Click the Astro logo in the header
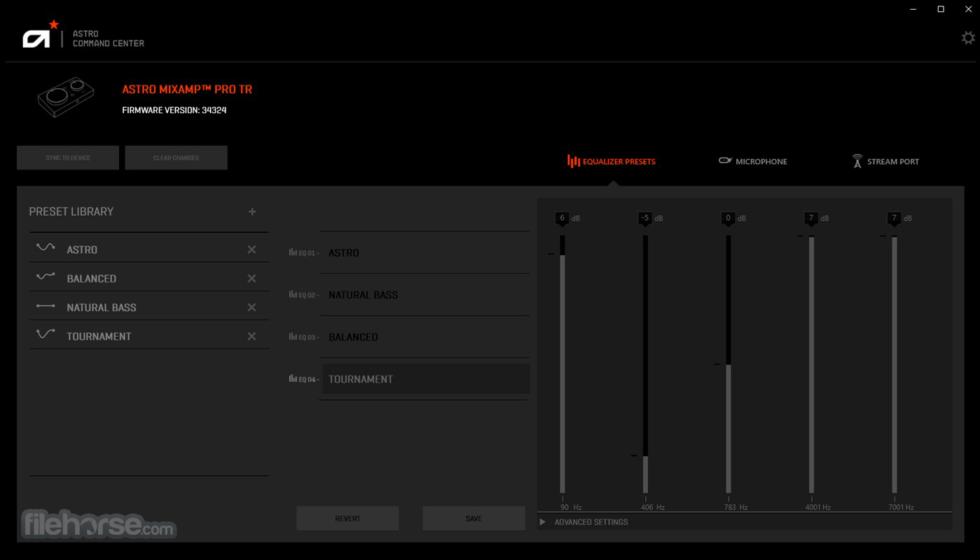980x560 pixels. pyautogui.click(x=41, y=34)
